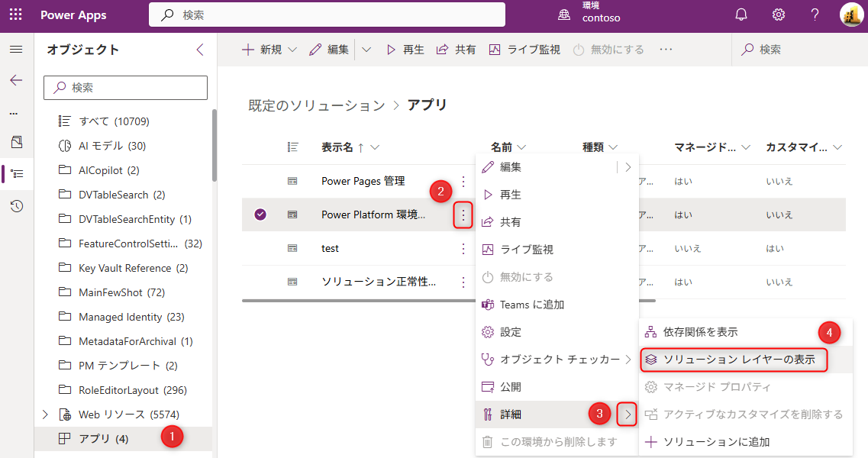Deselect the Power Platform 環境 row checkmark
Screen dimensions: 868x458
[x=260, y=215]
